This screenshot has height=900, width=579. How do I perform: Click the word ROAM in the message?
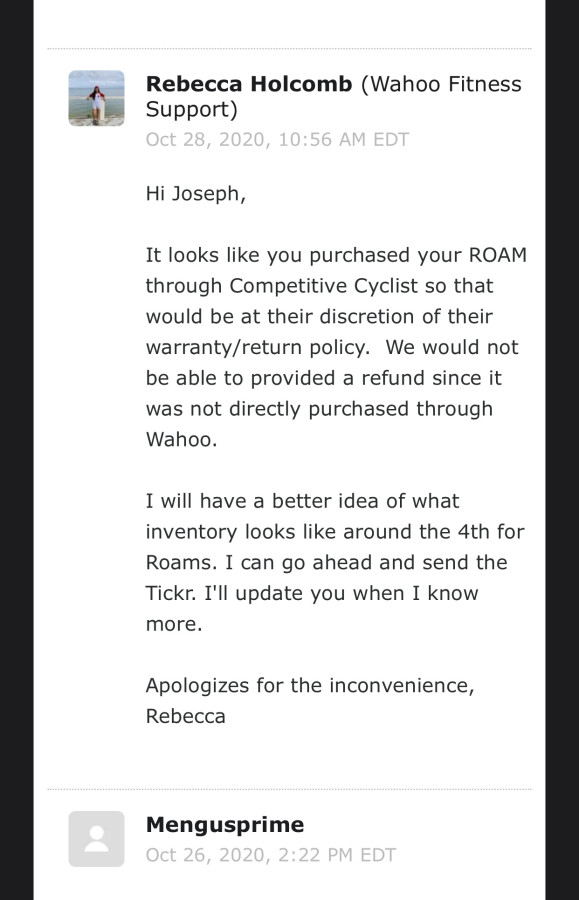click(498, 255)
